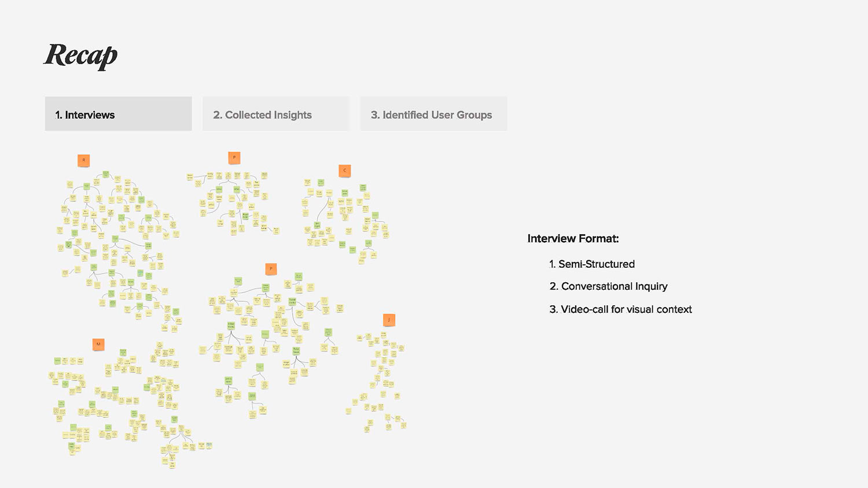Select Video-call for visual context item
The image size is (868, 488).
pyautogui.click(x=620, y=309)
